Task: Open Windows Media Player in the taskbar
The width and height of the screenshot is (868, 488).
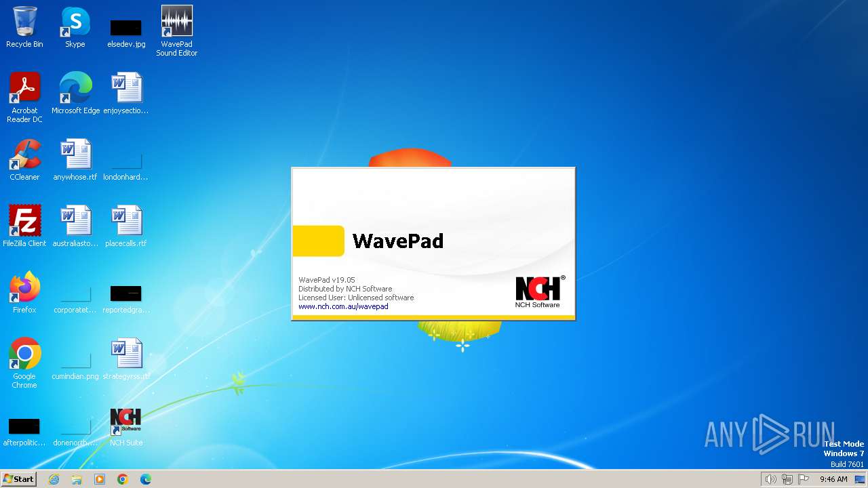Action: (x=100, y=479)
